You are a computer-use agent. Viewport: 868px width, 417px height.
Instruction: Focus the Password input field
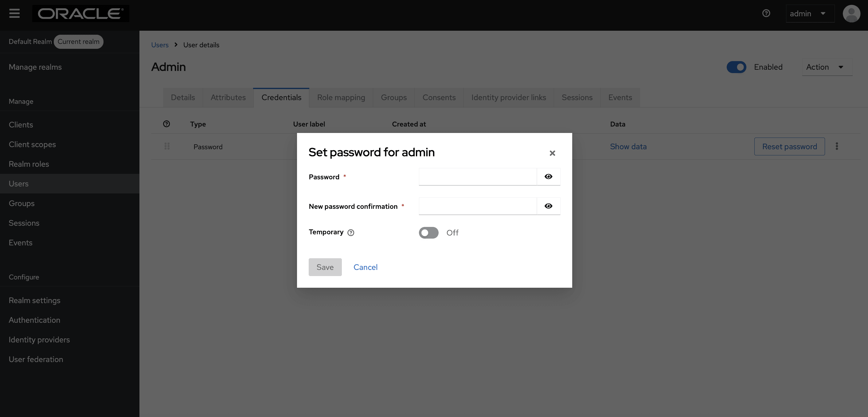[x=478, y=177]
